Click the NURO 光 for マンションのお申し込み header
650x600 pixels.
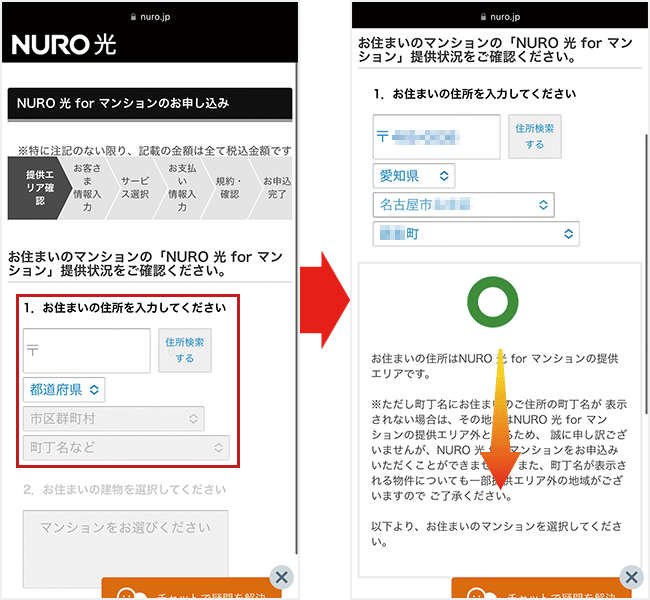pyautogui.click(x=150, y=104)
